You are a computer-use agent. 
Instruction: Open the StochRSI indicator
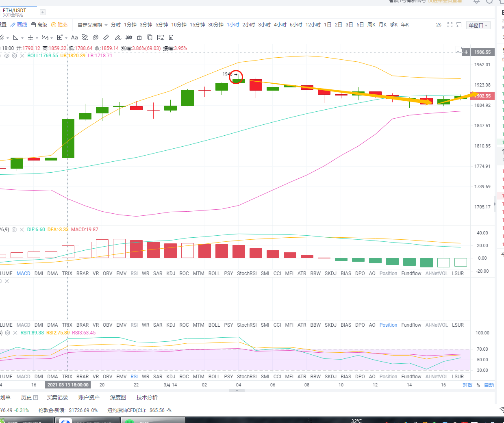pyautogui.click(x=247, y=273)
